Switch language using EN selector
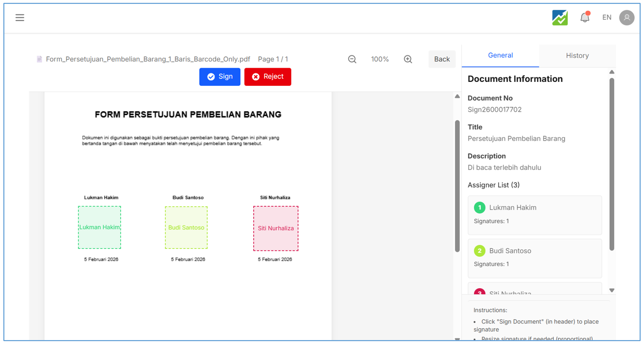644x343 pixels. tap(607, 18)
